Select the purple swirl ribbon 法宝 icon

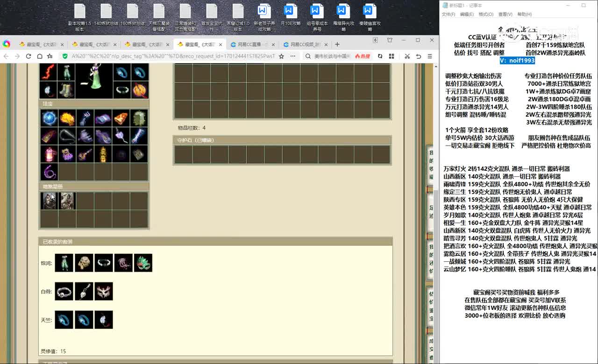coord(49,172)
